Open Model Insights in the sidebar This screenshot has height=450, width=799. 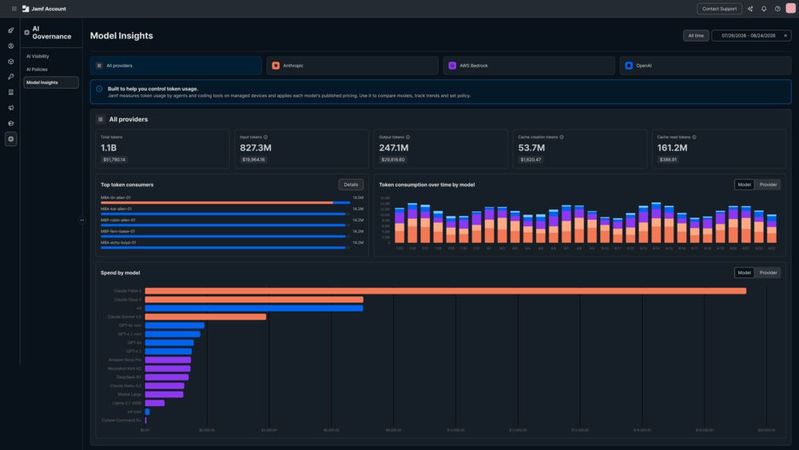click(51, 83)
